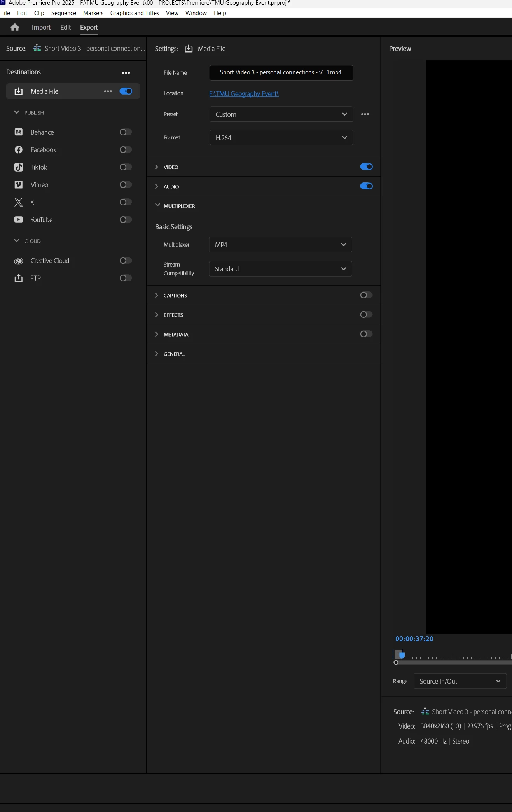Click the Settings Media File icon
512x812 pixels.
pos(189,49)
